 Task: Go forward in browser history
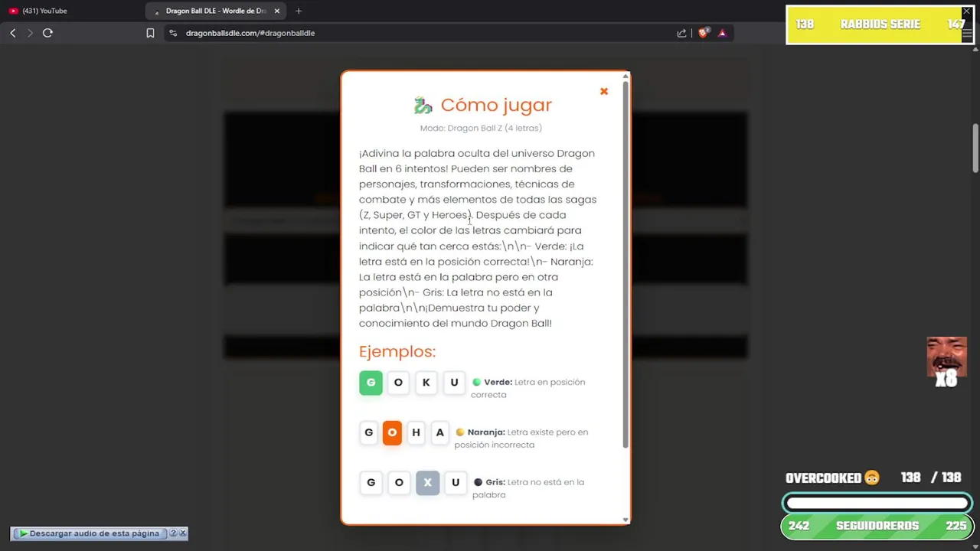pos(30,33)
